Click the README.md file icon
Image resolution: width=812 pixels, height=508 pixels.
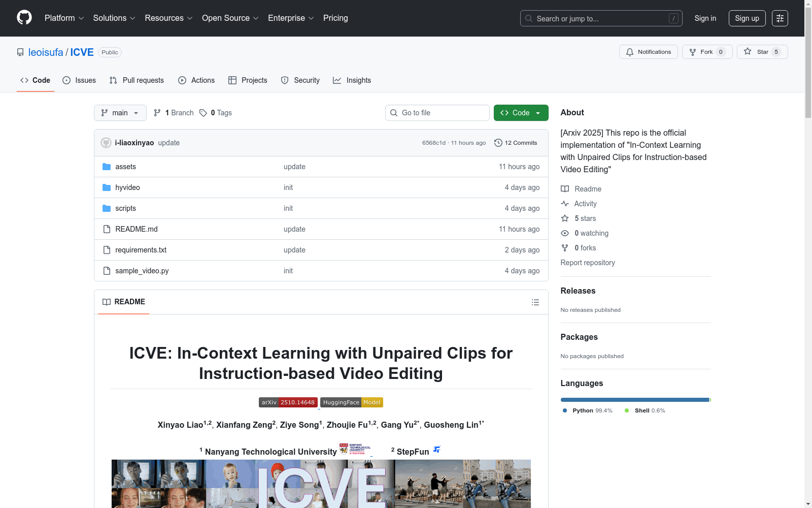[x=107, y=229]
